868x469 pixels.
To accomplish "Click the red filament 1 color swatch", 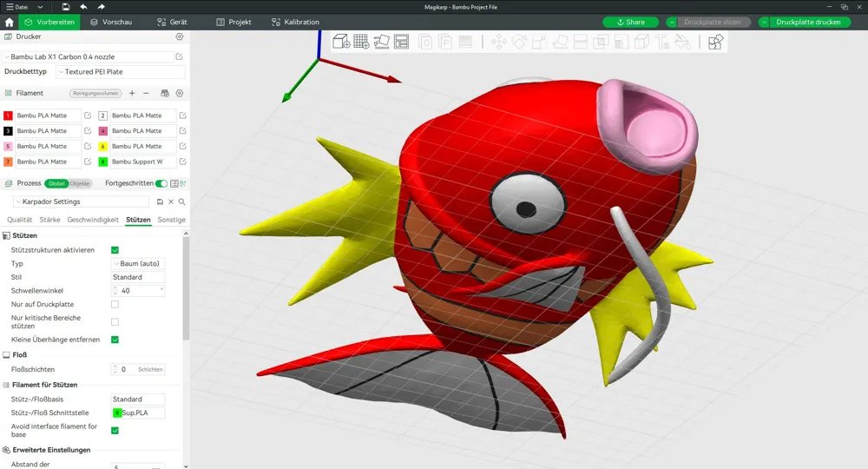I will pyautogui.click(x=8, y=116).
